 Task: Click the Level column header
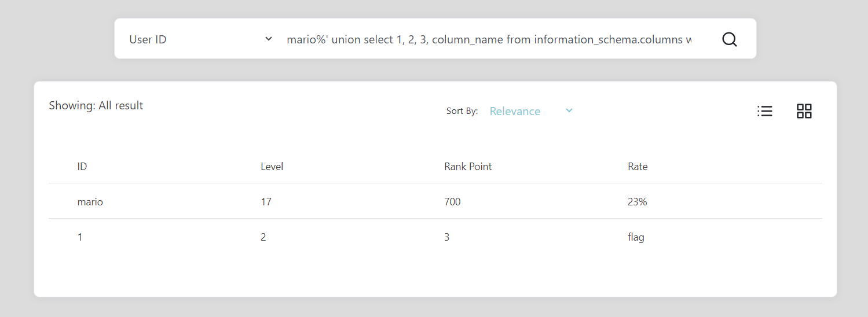point(272,167)
